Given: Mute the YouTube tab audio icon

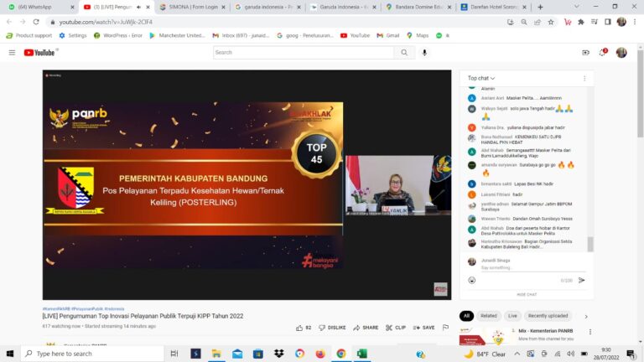Looking at the screenshot, I should click(x=138, y=7).
